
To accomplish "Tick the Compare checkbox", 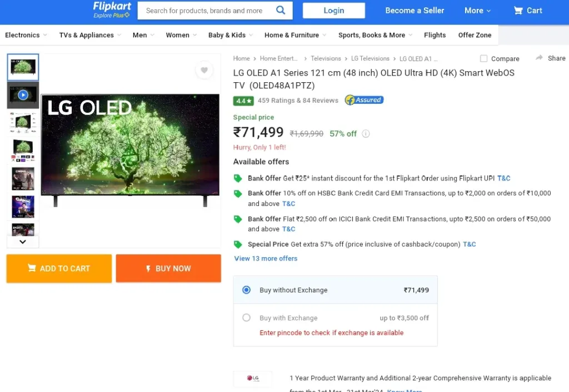I will click(x=483, y=58).
